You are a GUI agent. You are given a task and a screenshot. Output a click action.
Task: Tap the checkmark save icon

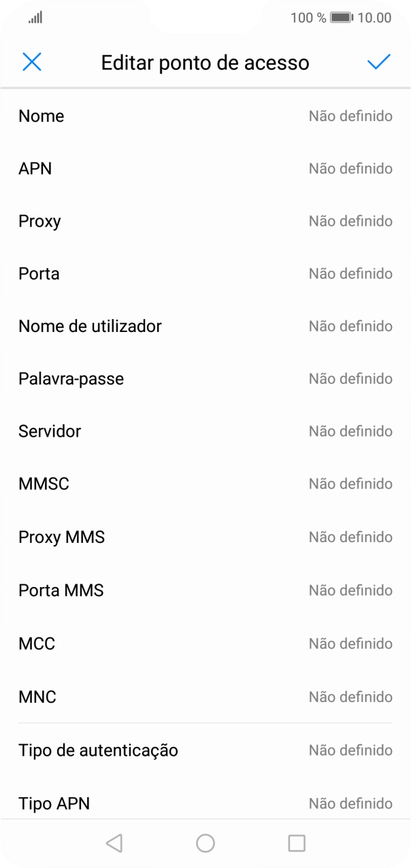378,63
